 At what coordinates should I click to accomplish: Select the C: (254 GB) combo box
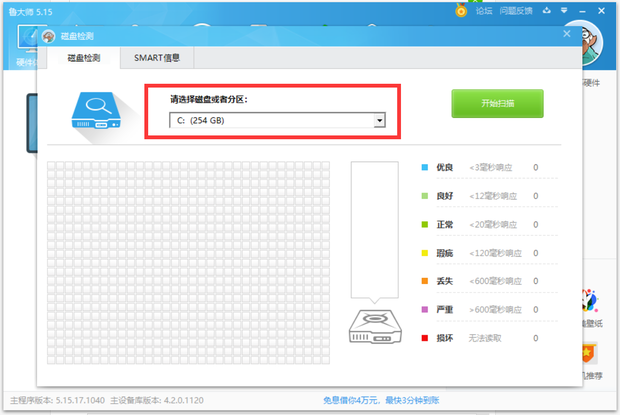pyautogui.click(x=277, y=120)
